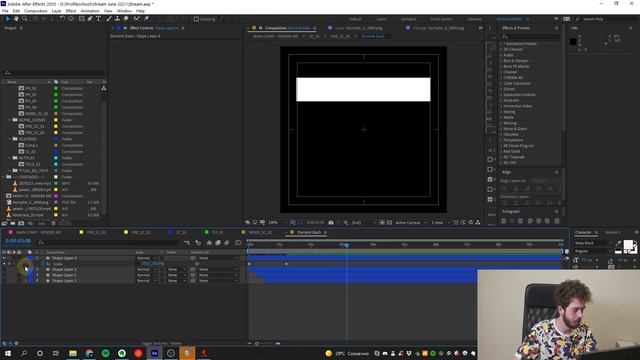Image resolution: width=640 pixels, height=360 pixels.
Task: Select the Default workspace button
Action: (355, 19)
